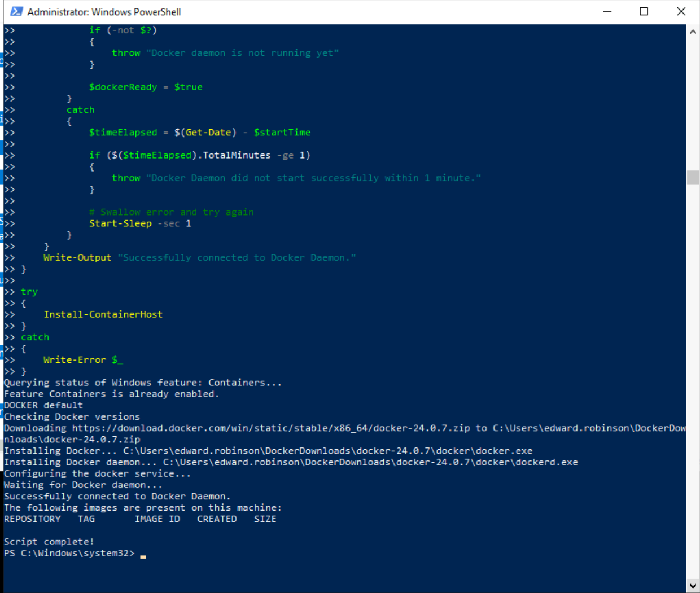Click the 'Successfully connected to Docker Daemon.' output line
700x593 pixels.
click(x=117, y=497)
